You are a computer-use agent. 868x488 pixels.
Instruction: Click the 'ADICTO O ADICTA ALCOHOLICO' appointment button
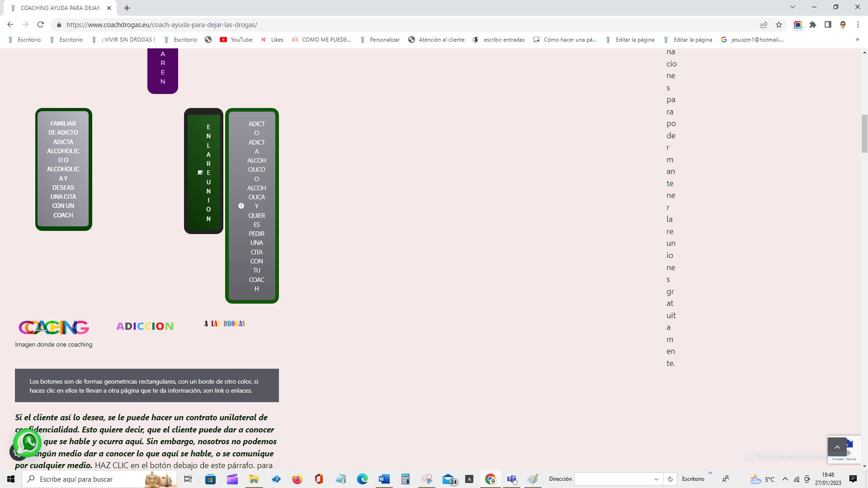point(252,206)
